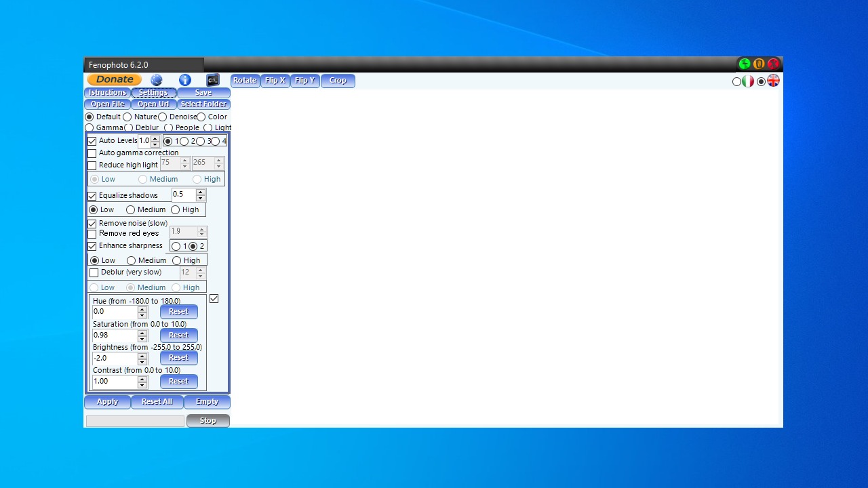Open the command line console icon
The width and height of the screenshot is (868, 488).
213,80
